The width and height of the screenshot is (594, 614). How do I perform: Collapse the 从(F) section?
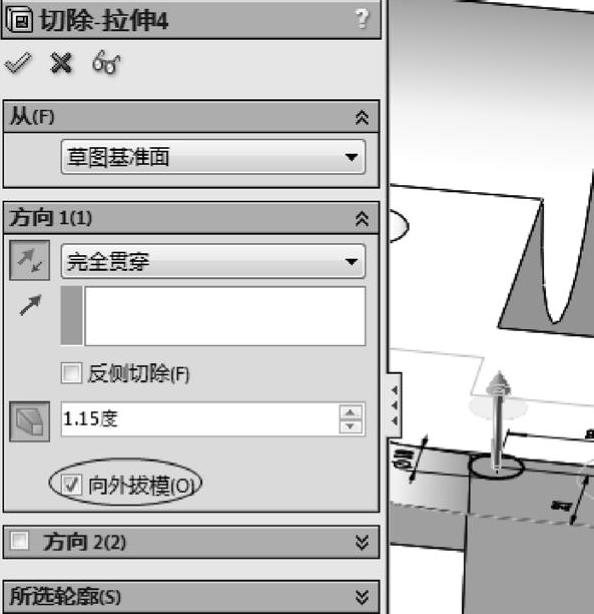[362, 117]
